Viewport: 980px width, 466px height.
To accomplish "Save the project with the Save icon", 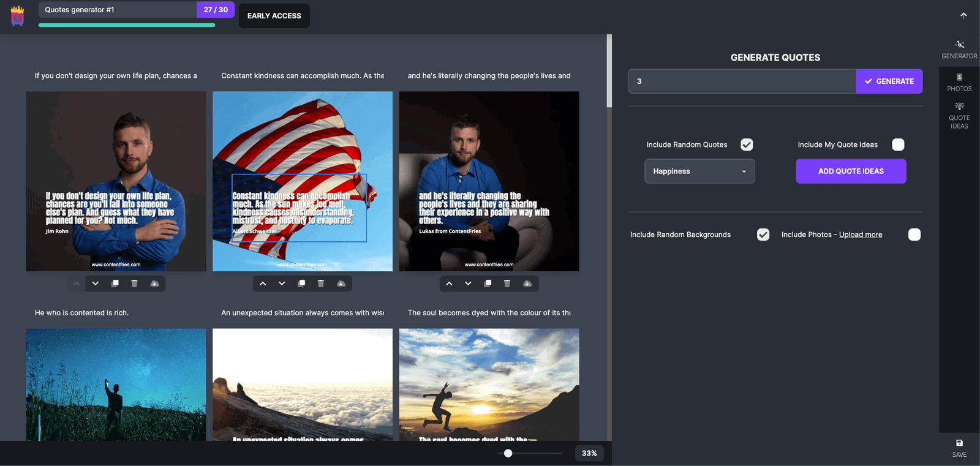I will 959,448.
